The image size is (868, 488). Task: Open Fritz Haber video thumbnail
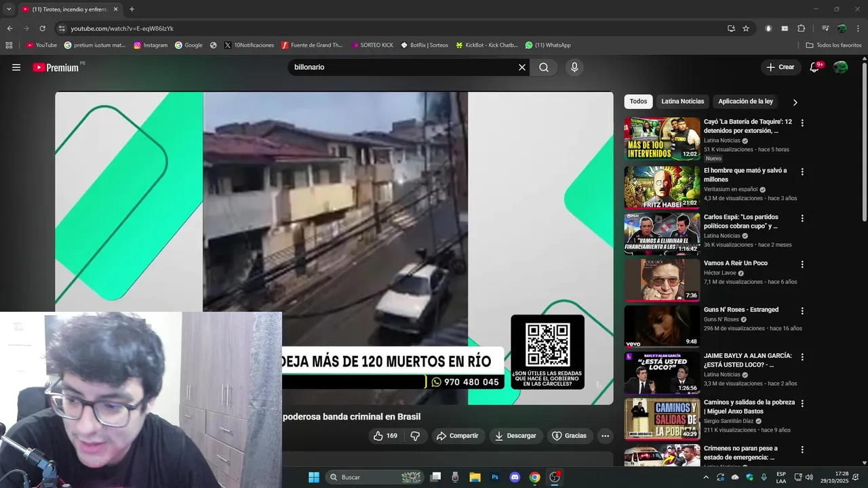click(662, 188)
